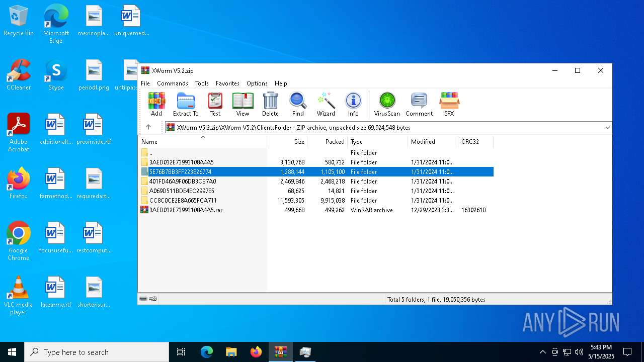The image size is (644, 362).
Task: Click the Add toolbar icon
Action: click(156, 105)
